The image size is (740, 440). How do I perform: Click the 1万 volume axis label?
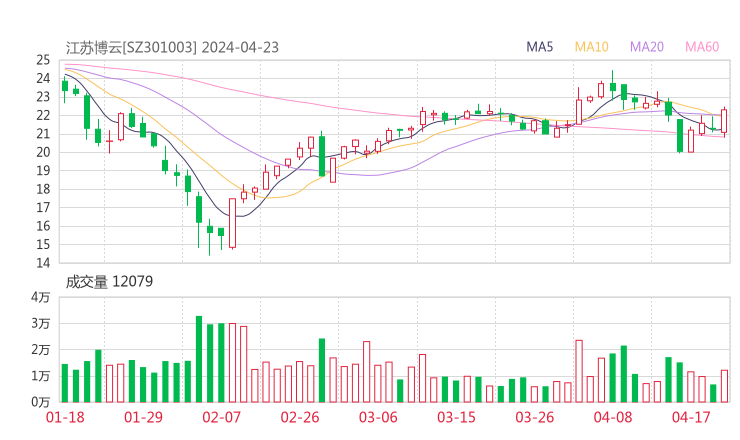[41, 376]
